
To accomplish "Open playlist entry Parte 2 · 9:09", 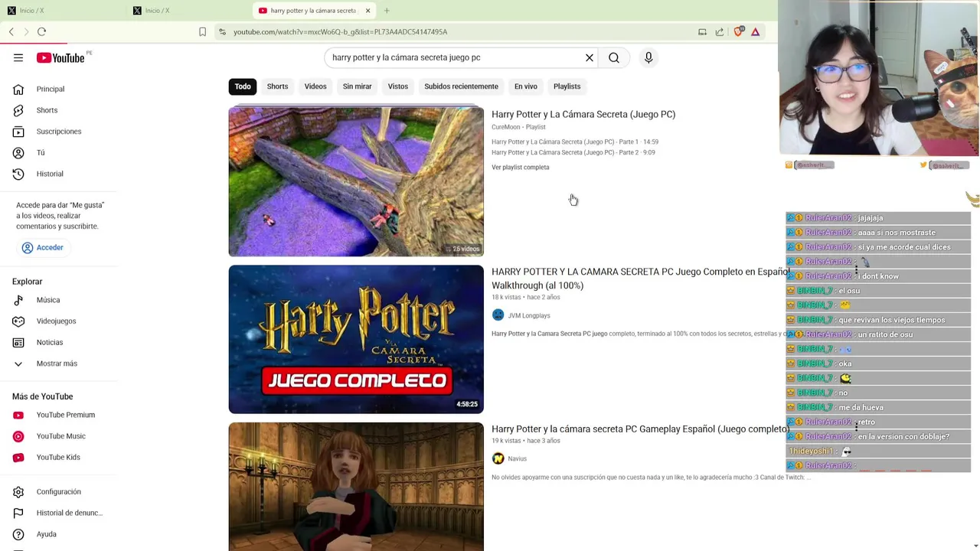I will 573,152.
